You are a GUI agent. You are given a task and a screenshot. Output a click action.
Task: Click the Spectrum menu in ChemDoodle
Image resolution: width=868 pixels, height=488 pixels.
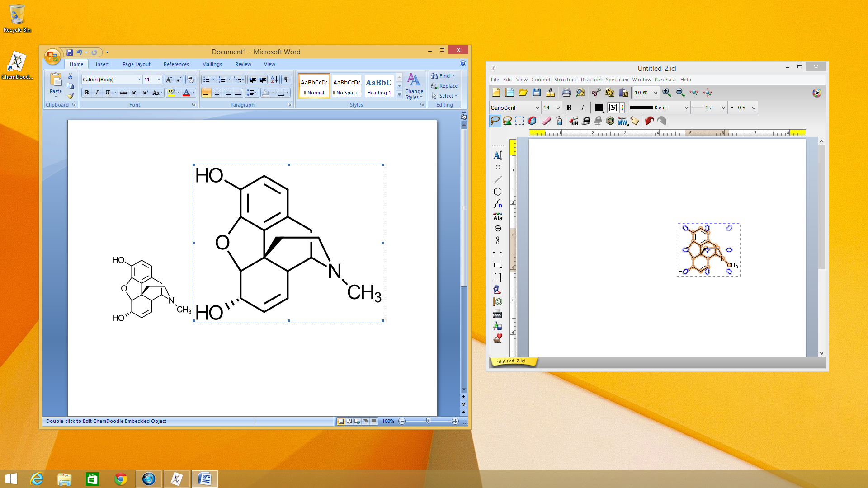pos(617,79)
